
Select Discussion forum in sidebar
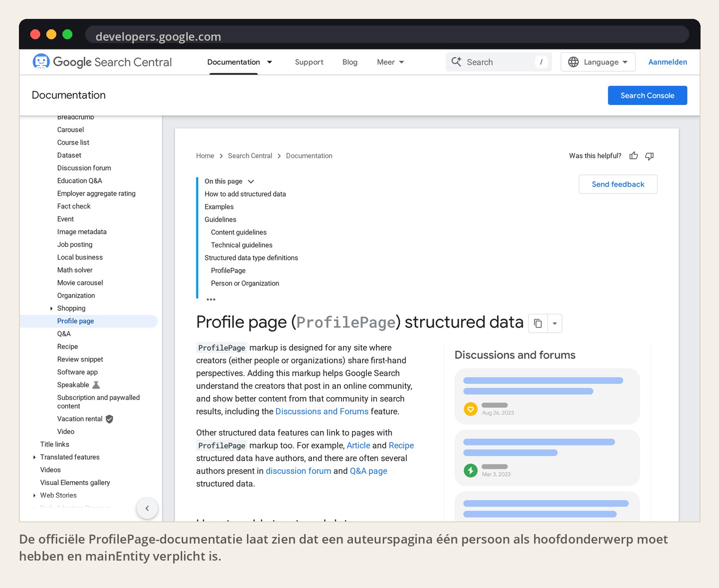click(x=84, y=168)
